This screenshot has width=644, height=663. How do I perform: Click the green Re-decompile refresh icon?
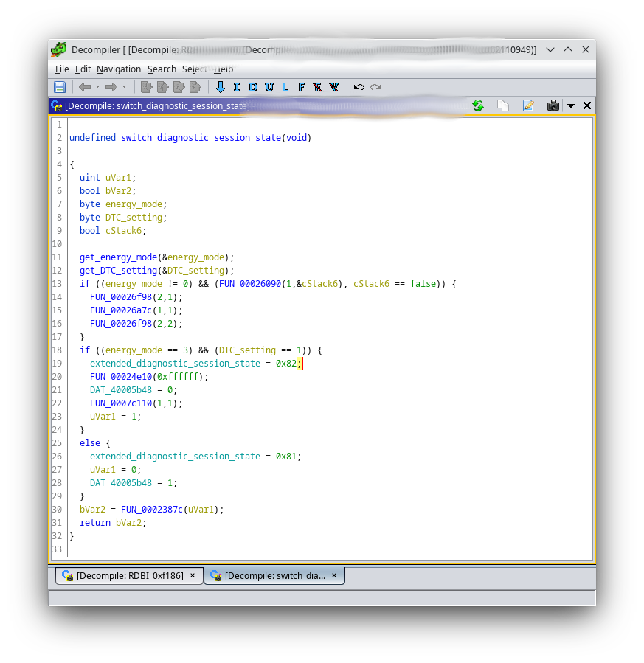coord(478,105)
